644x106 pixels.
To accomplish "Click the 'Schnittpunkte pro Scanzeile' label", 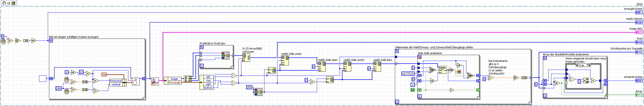I will (626, 49).
